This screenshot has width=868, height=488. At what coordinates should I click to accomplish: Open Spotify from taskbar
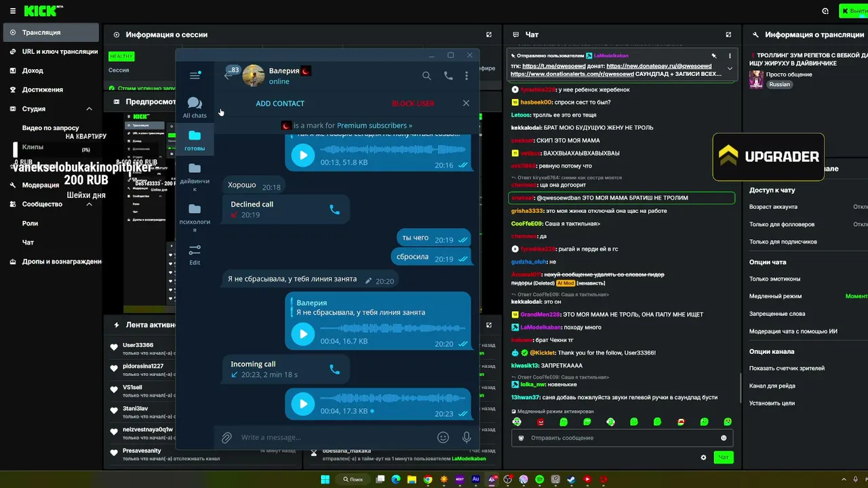coord(540,479)
